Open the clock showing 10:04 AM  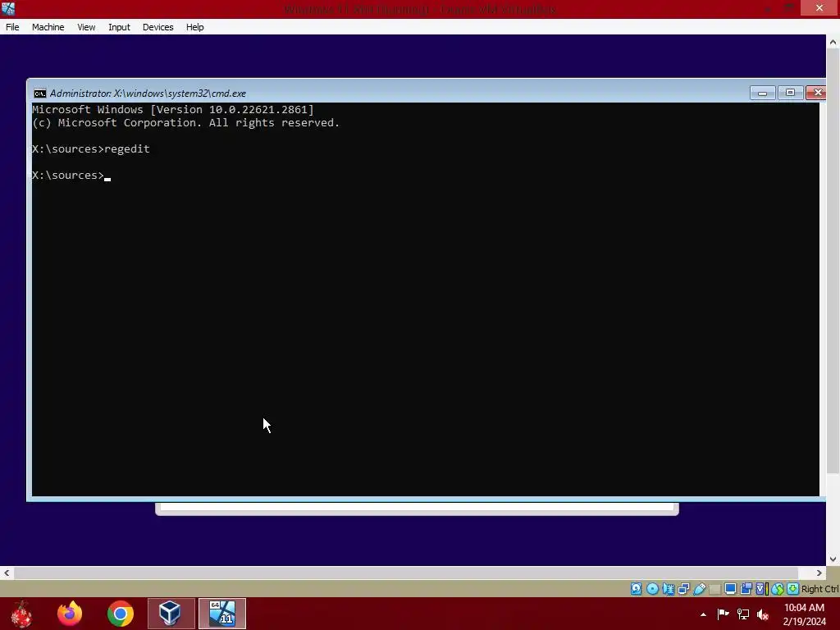tap(804, 614)
